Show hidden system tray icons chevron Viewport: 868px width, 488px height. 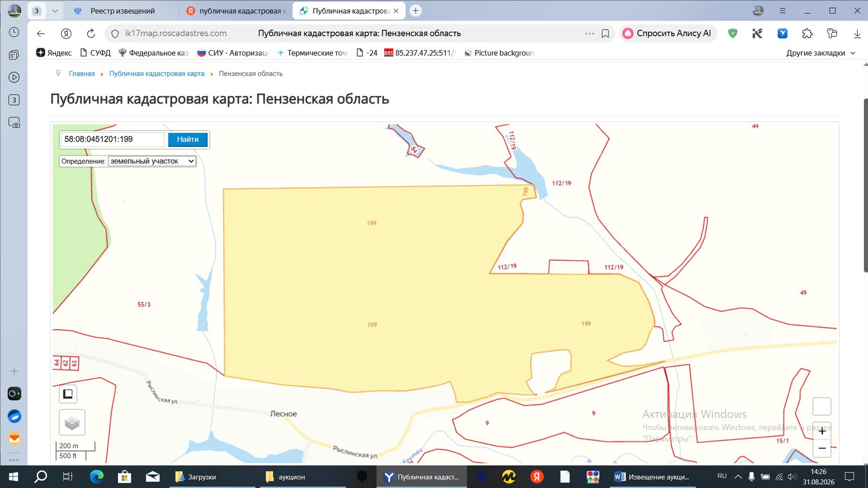pos(738,477)
